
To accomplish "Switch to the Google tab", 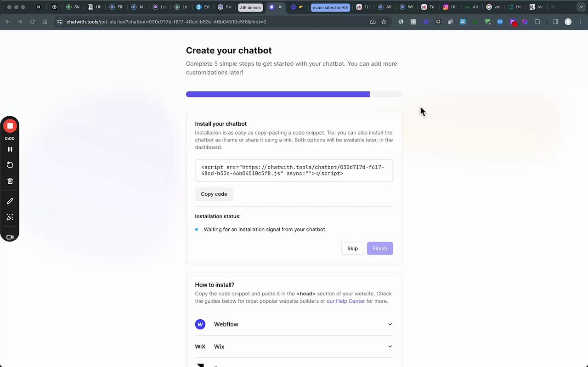I will (493, 7).
